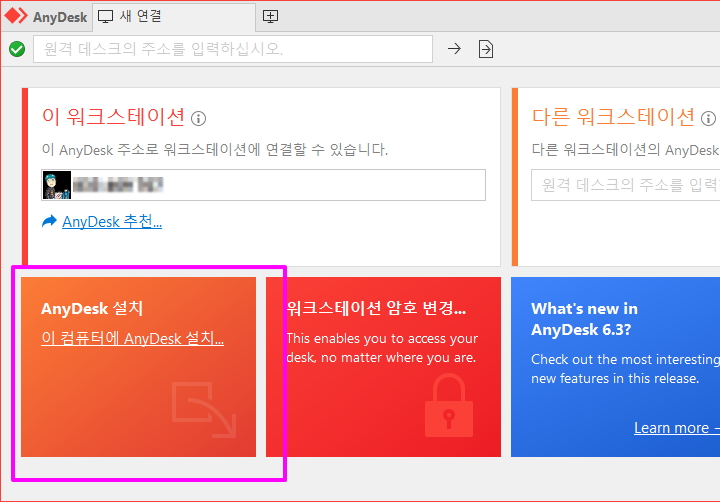Open a new session tab with plus icon
Viewport: 720px width, 502px height.
[270, 17]
